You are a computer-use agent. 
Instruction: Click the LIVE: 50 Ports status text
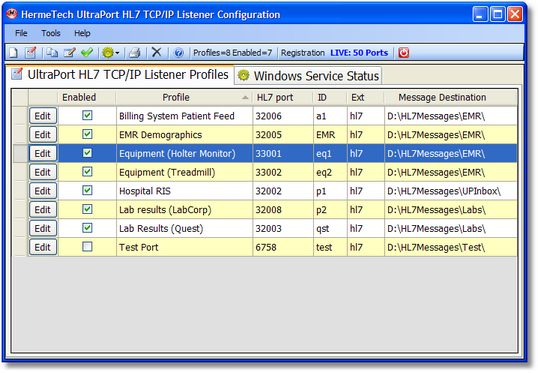point(359,53)
